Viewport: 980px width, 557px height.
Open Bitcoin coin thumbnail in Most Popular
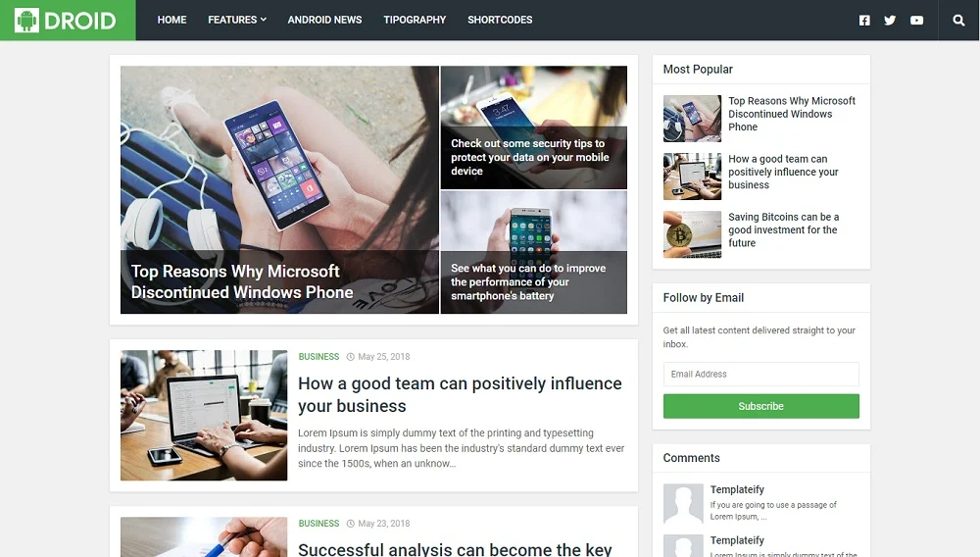(x=692, y=234)
